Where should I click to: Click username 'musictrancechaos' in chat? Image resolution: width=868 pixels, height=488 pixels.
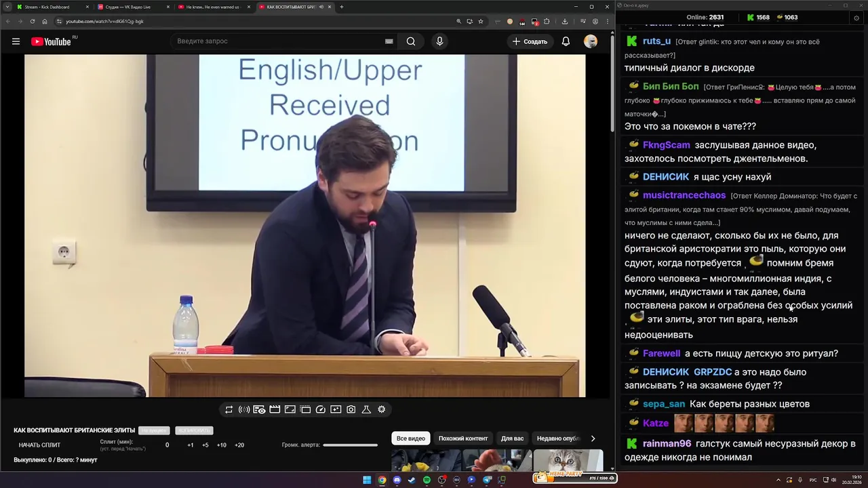[x=684, y=195]
